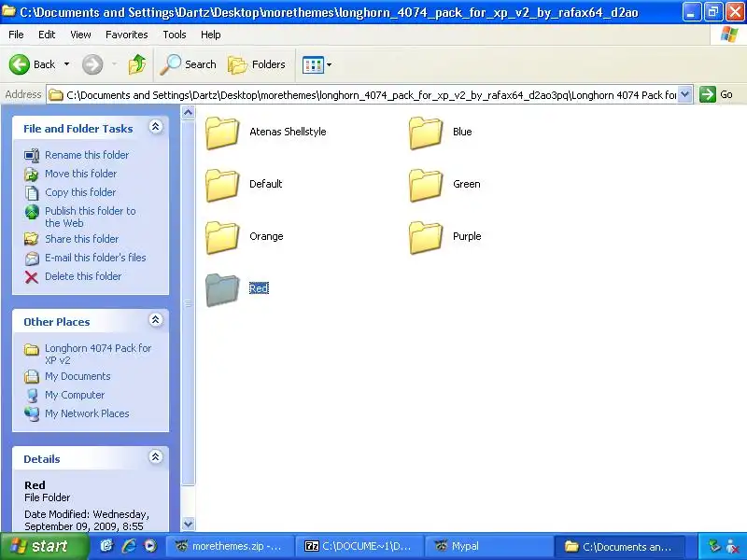Click the sidebar scrollbar up arrow

coord(189,113)
